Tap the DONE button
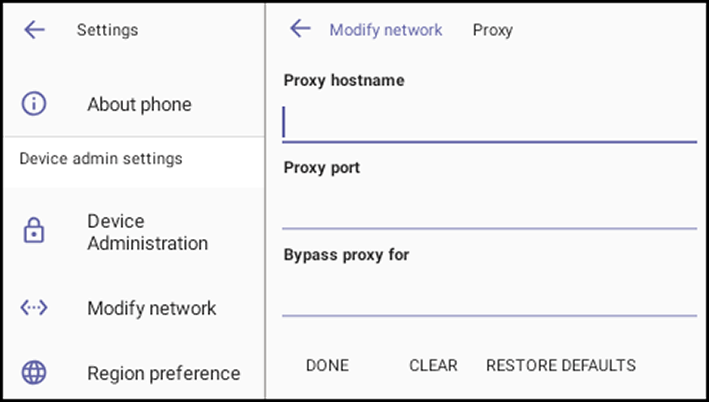 (x=327, y=365)
